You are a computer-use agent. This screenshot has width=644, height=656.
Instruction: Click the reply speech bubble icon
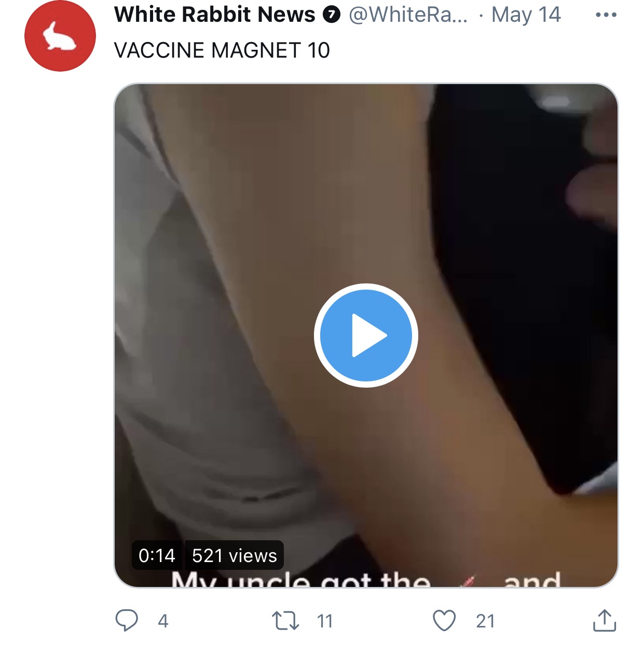(x=127, y=620)
